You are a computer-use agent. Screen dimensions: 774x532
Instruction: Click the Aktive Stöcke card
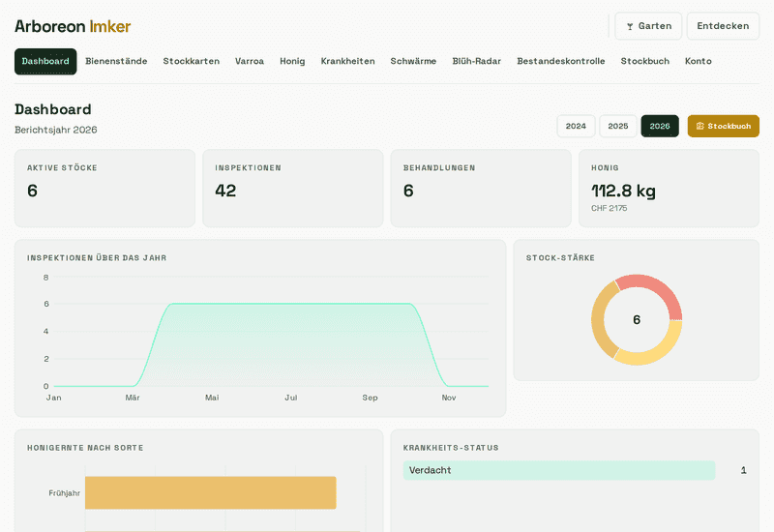tap(104, 189)
